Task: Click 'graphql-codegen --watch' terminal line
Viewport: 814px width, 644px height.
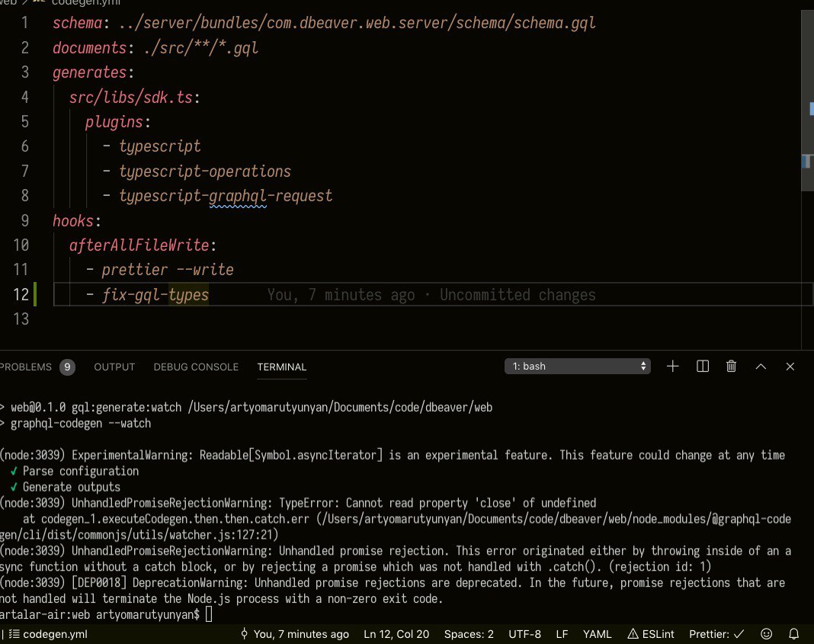Action: tap(81, 423)
